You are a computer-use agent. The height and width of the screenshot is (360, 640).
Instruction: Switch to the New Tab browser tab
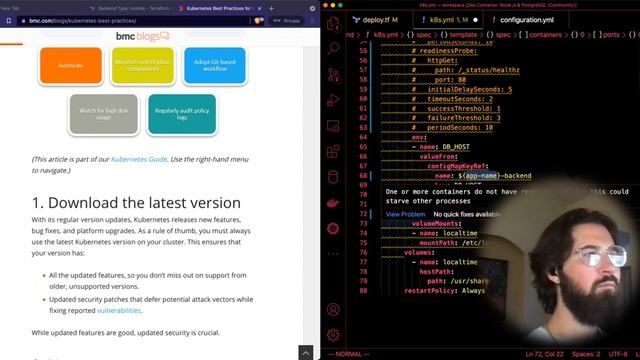(x=10, y=8)
